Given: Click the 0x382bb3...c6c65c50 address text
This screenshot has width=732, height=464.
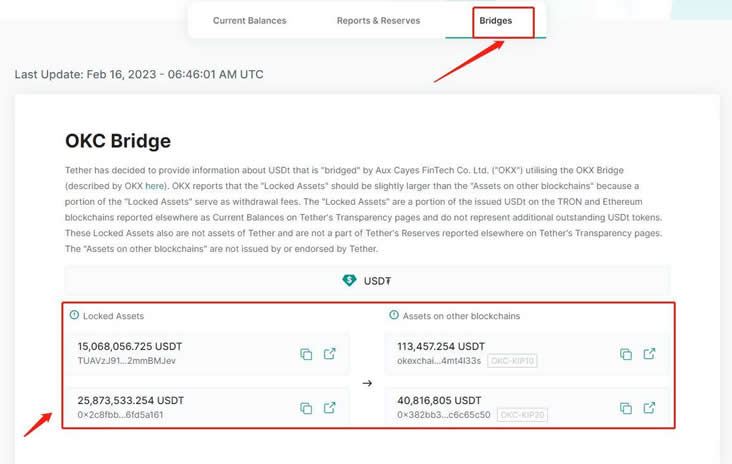Looking at the screenshot, I should 444,415.
